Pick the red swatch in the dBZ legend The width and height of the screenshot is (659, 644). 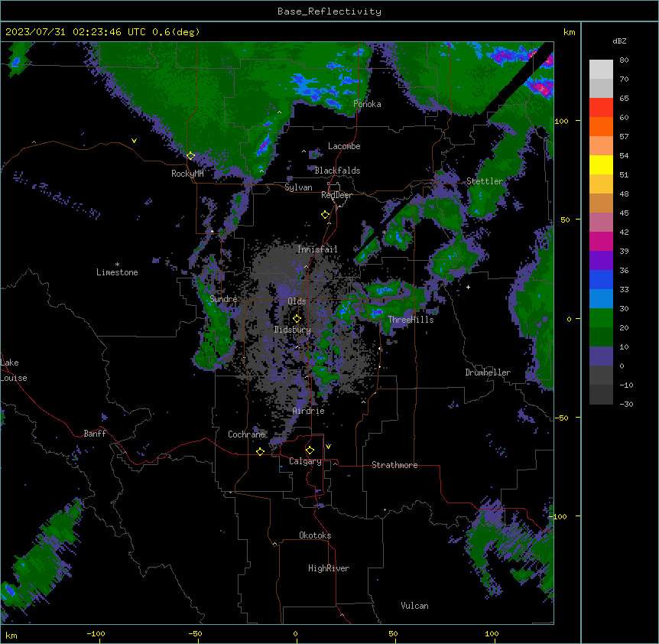pyautogui.click(x=601, y=108)
